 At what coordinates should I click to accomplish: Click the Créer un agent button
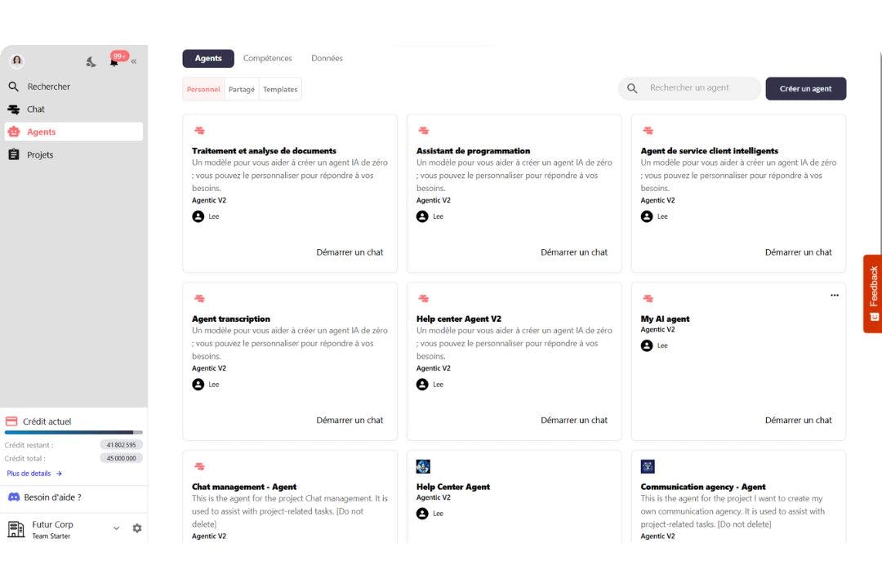(805, 89)
